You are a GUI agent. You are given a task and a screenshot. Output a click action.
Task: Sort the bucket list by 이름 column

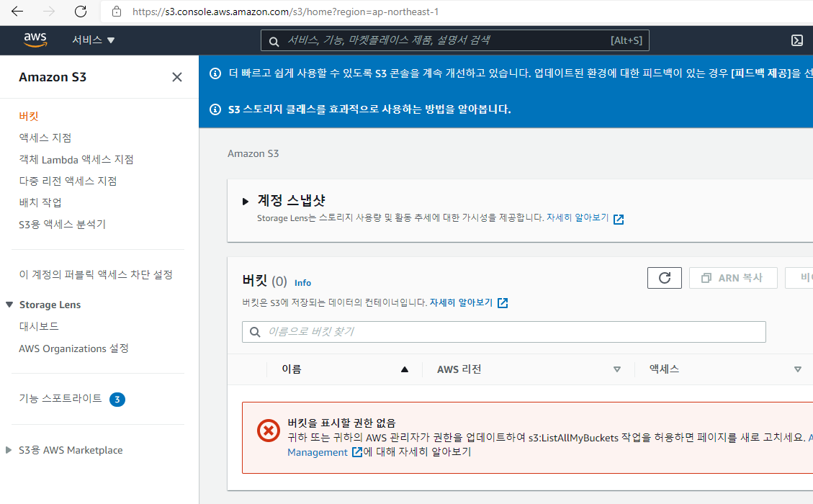[x=404, y=369]
